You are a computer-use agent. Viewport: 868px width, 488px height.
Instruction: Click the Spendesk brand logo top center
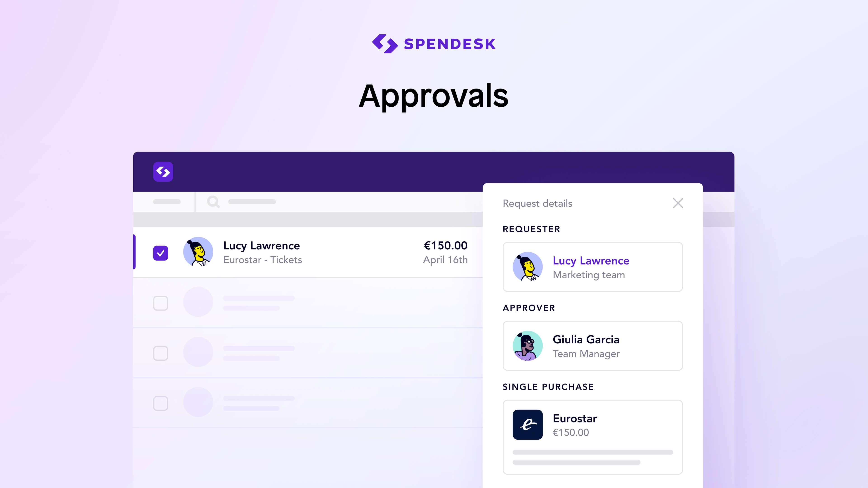pyautogui.click(x=433, y=43)
